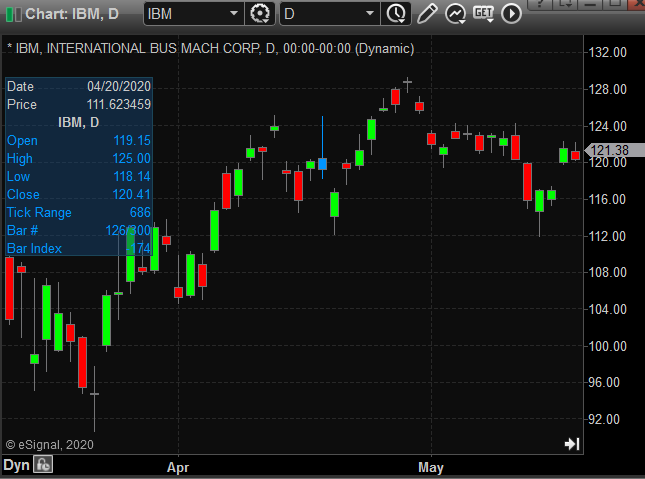The height and width of the screenshot is (479, 645).
Task: Click the 116.00 price axis label
Action: (x=608, y=200)
